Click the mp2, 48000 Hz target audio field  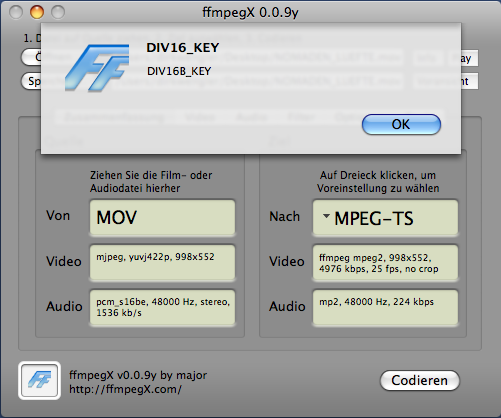(x=385, y=307)
